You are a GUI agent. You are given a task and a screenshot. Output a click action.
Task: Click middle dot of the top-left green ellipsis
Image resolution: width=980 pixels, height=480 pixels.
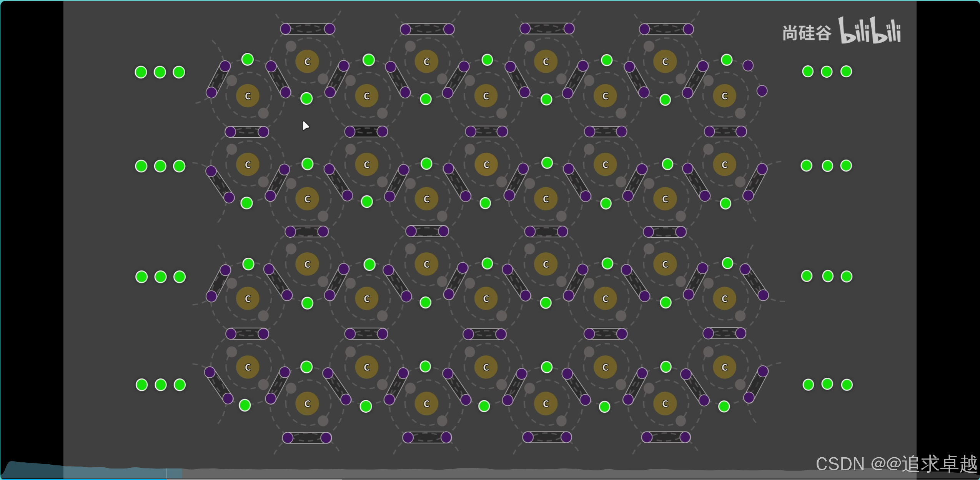pyautogui.click(x=160, y=72)
